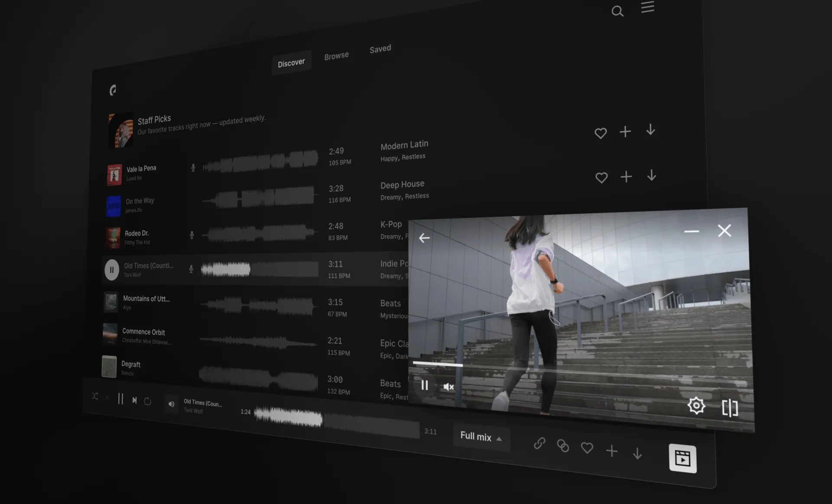Click the split compare icon in video
Image resolution: width=832 pixels, height=504 pixels.
tap(730, 408)
